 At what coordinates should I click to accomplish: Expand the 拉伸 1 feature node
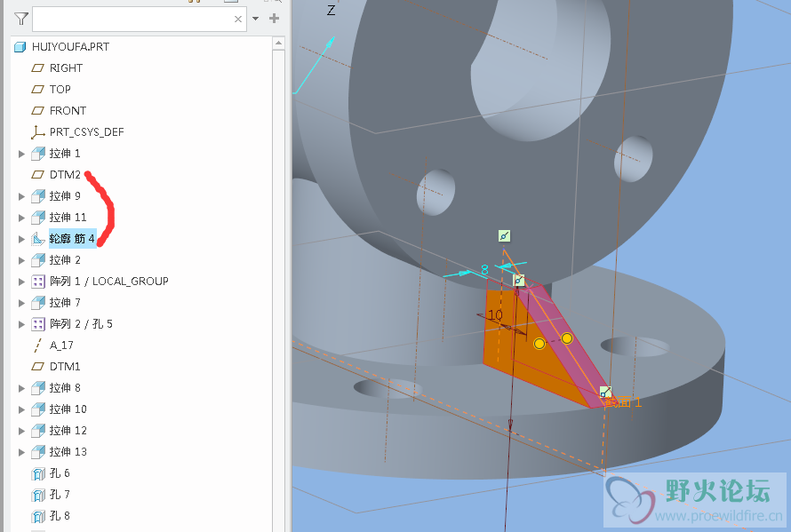(x=22, y=154)
